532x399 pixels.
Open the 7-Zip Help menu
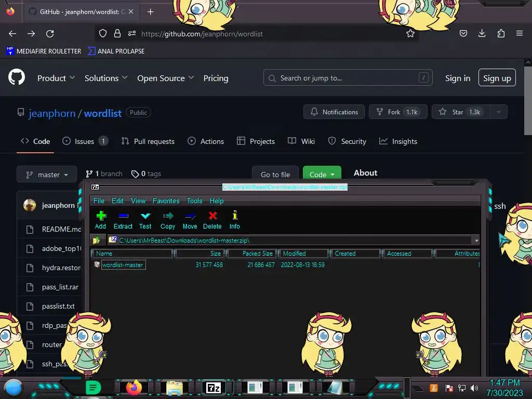tap(217, 201)
